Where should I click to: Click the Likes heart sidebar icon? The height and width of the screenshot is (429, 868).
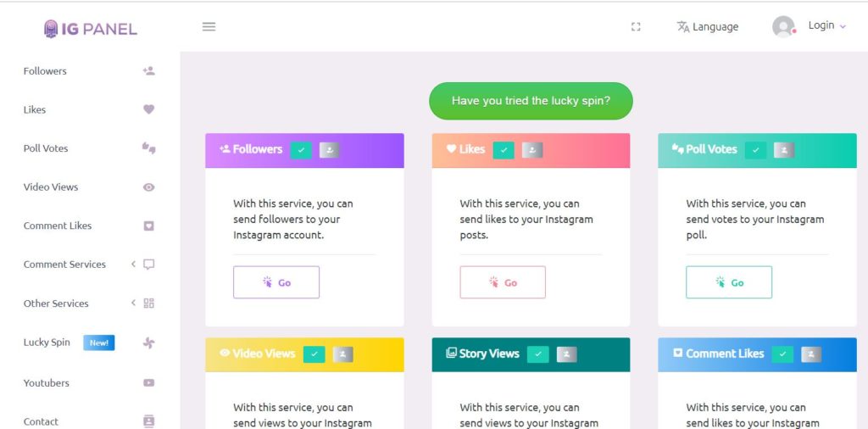click(x=148, y=109)
